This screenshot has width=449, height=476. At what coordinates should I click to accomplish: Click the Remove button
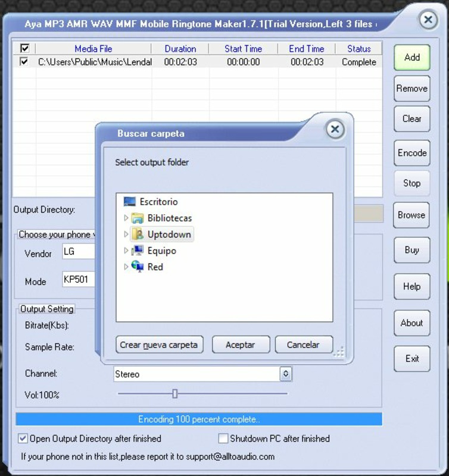coord(412,88)
